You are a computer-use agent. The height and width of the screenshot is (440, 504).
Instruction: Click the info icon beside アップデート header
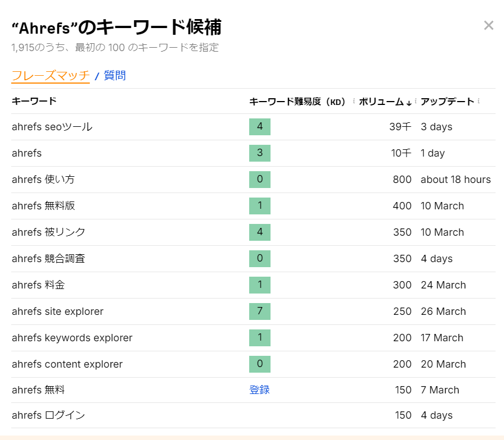[x=479, y=102]
